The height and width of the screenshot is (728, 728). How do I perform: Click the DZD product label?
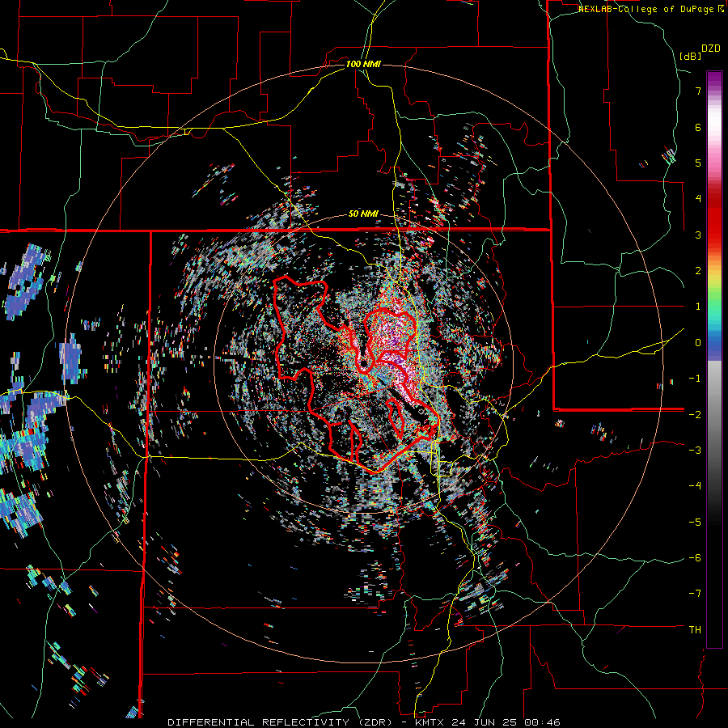(x=711, y=49)
